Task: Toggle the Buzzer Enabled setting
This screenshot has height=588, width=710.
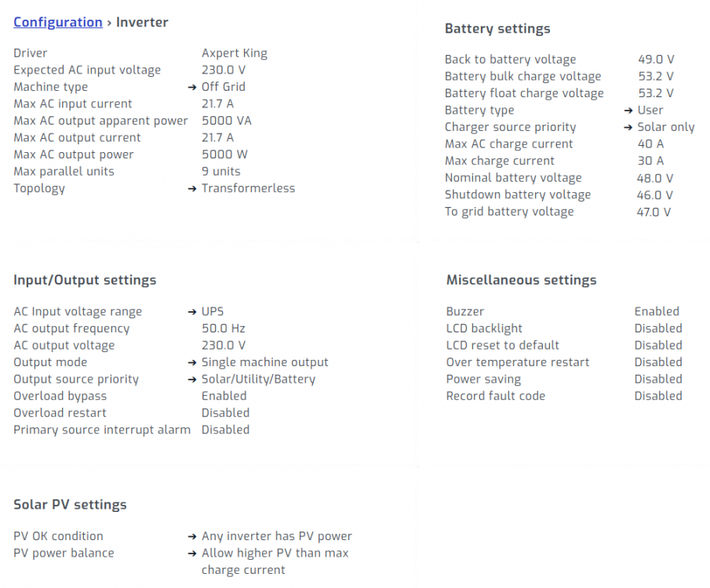Action: point(657,311)
